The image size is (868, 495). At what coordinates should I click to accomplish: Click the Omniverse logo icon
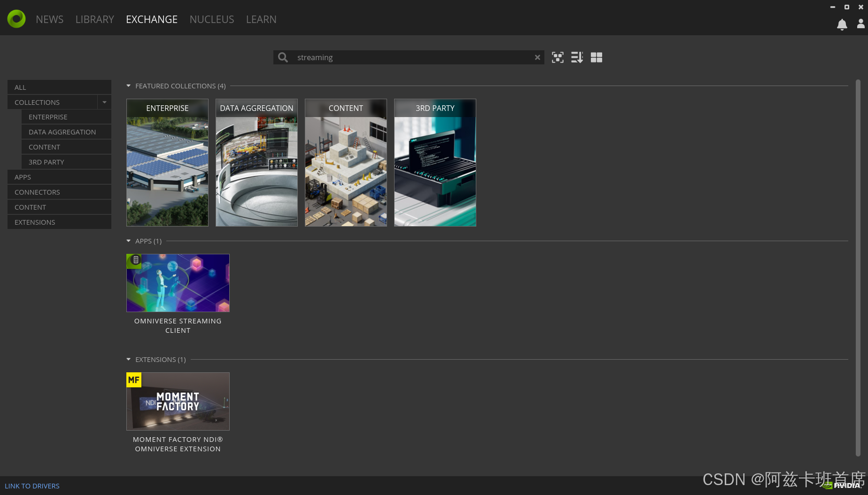[x=16, y=19]
